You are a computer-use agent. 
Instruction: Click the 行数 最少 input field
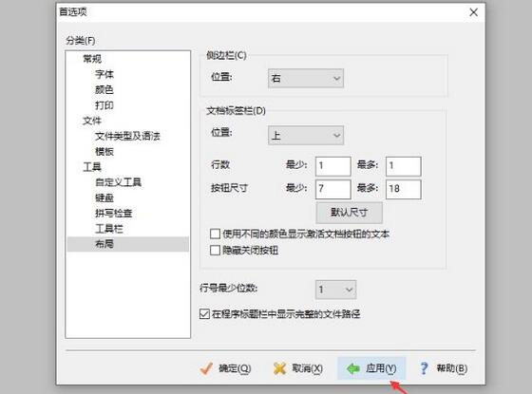[x=333, y=166]
